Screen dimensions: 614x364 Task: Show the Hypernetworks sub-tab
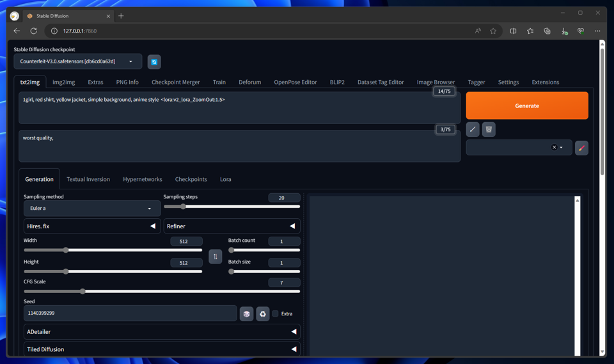pyautogui.click(x=143, y=179)
